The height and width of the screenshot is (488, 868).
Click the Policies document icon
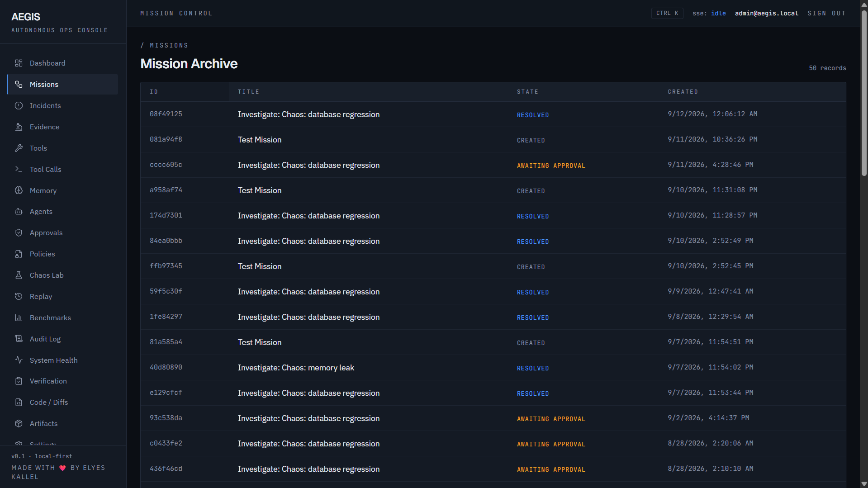pyautogui.click(x=19, y=254)
